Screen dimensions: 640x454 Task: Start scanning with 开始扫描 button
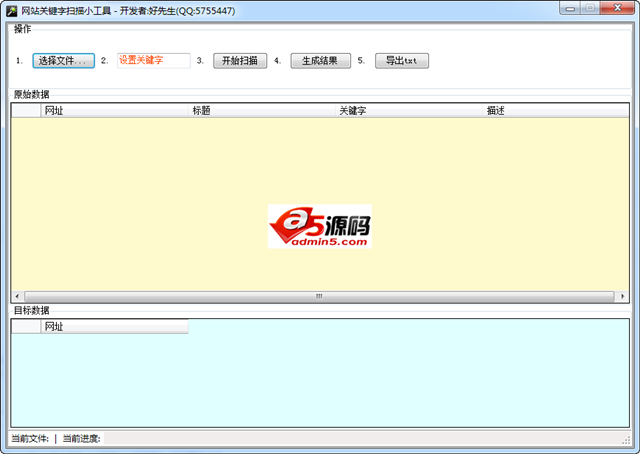click(240, 61)
